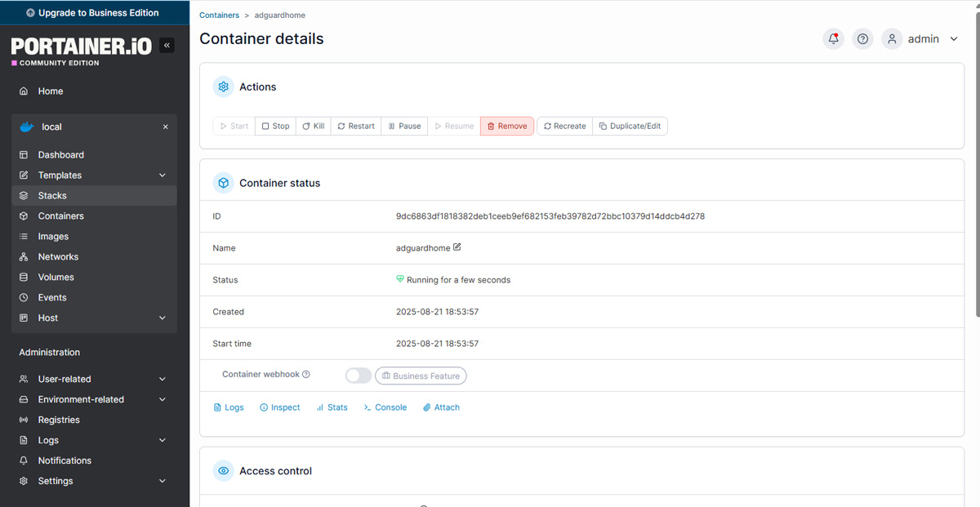This screenshot has height=507, width=980.
Task: Remove the container
Action: pyautogui.click(x=507, y=127)
